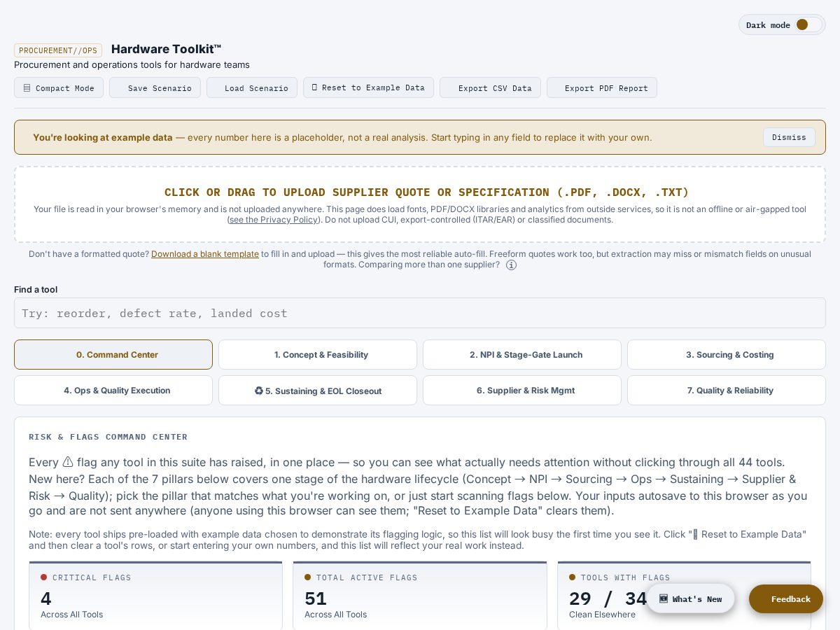This screenshot has width=840, height=630.
Task: Switch to 2. NPI & Stage-Gate Launch tab
Action: click(522, 355)
